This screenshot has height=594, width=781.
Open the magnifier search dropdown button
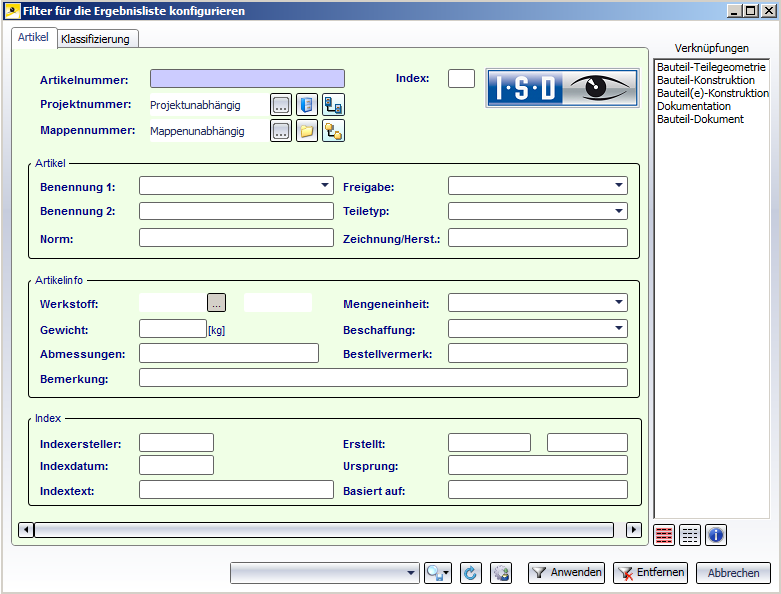[x=438, y=573]
